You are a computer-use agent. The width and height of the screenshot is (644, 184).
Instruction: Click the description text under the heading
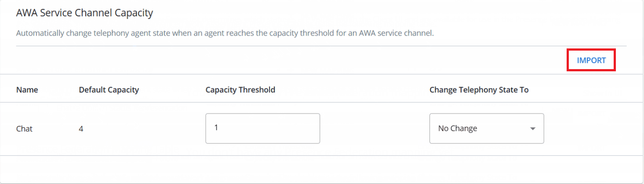(x=225, y=33)
